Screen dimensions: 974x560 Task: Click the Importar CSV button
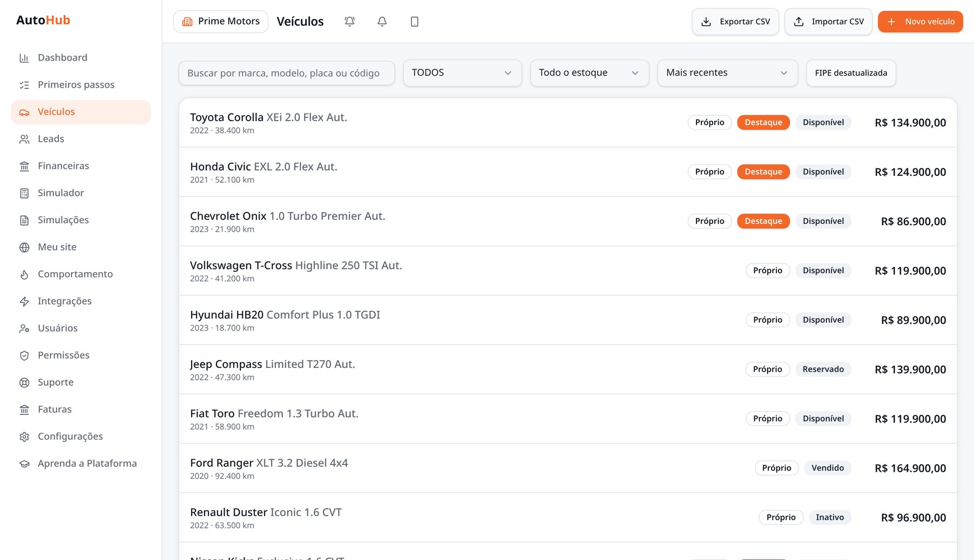tap(828, 22)
